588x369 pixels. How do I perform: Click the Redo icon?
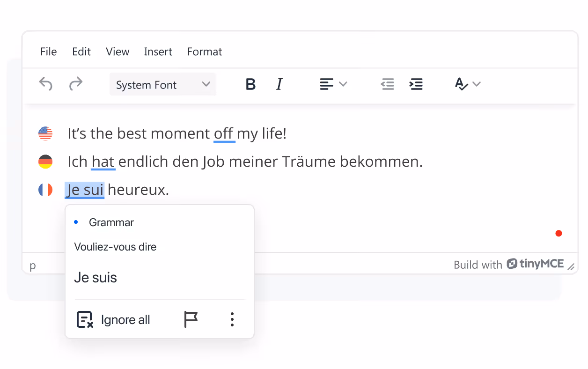(76, 84)
